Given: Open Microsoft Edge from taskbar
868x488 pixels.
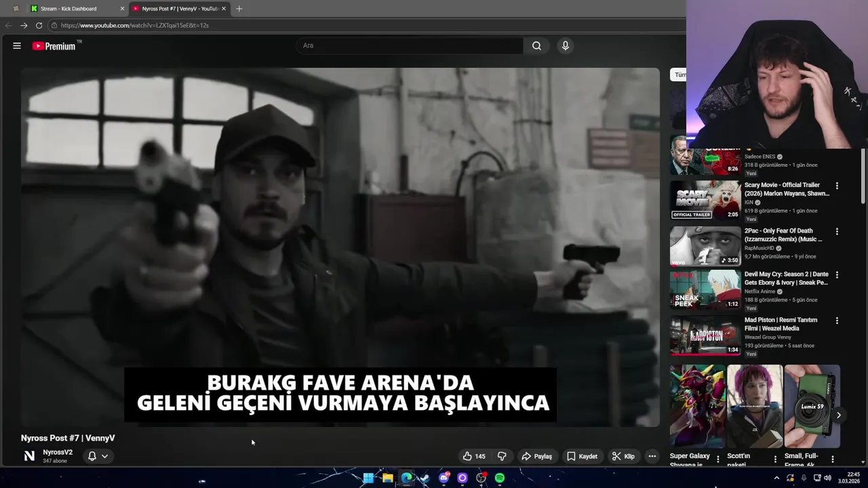Looking at the screenshot, I should (x=406, y=478).
